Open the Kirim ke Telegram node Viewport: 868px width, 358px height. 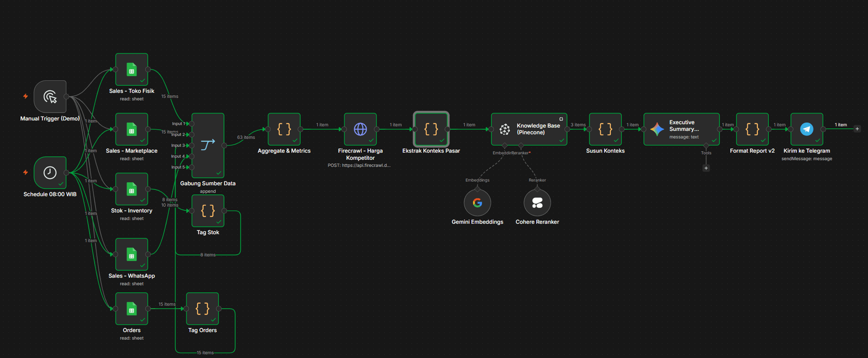coord(807,129)
